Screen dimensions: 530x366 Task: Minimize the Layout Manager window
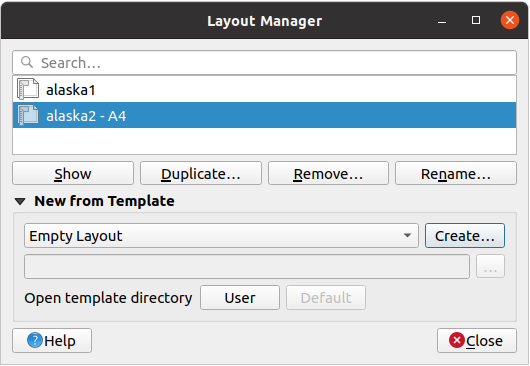click(442, 21)
